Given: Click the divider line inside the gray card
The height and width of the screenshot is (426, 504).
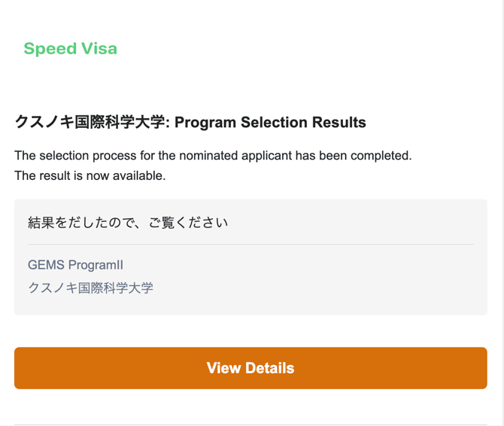Looking at the screenshot, I should (x=250, y=245).
